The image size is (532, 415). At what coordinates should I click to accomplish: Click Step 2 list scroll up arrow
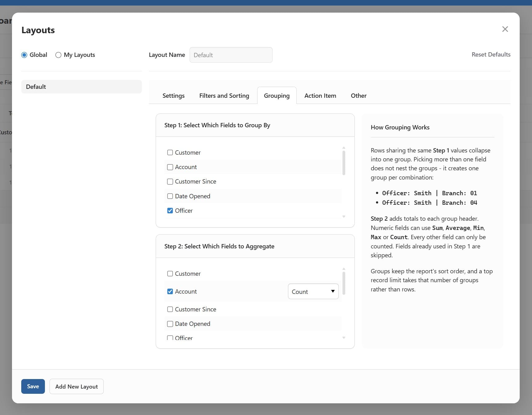point(344,269)
